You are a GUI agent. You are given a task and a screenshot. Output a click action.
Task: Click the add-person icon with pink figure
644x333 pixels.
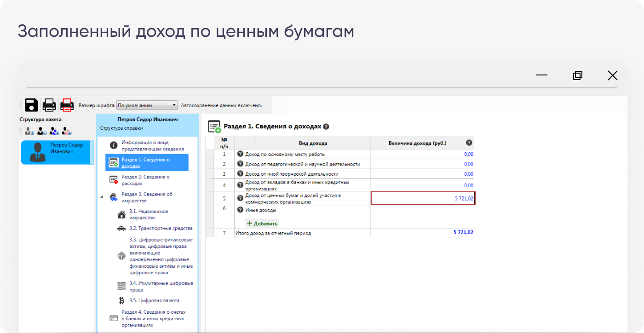(67, 132)
